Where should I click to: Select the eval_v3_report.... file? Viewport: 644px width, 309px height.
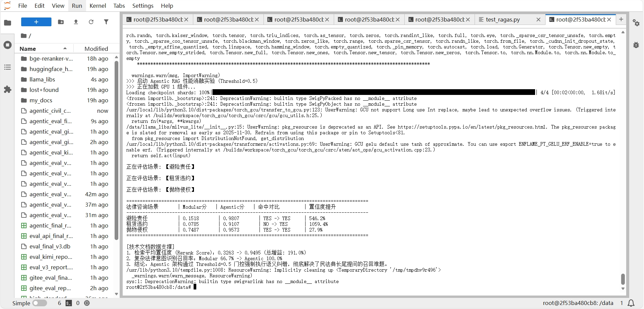tap(65, 267)
